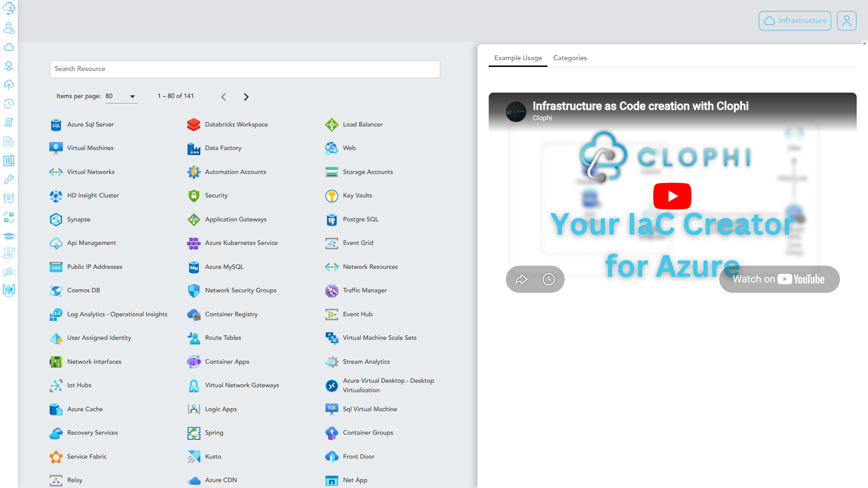Screen dimensions: 868x488
Task: Click the Storage Accounts icon
Action: (332, 172)
